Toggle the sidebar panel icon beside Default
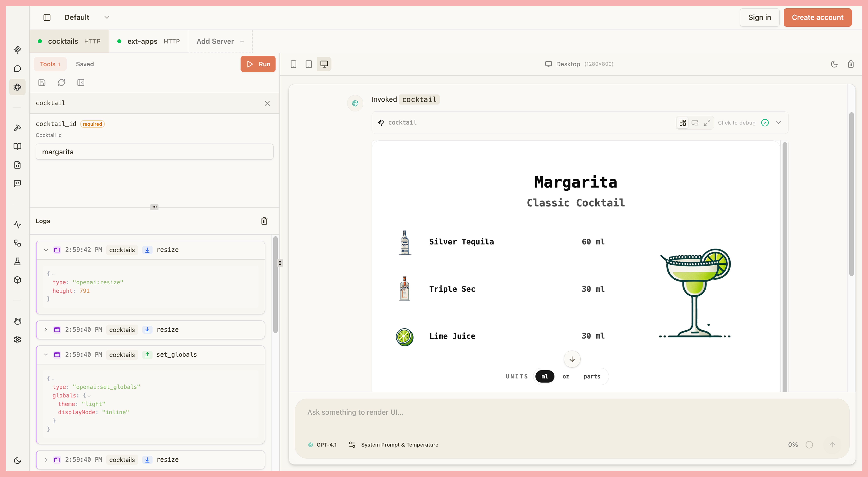Image resolution: width=868 pixels, height=477 pixels. [x=47, y=17]
